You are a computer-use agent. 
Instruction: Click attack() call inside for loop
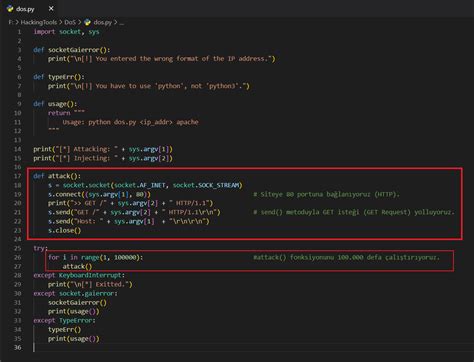[77, 266]
